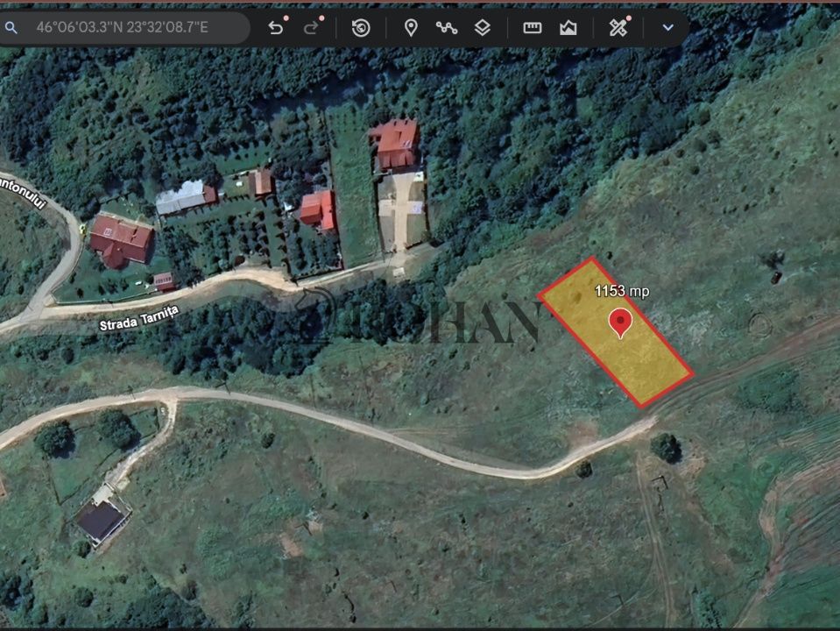Click the 1153 mp area label
The image size is (840, 631).
(x=622, y=291)
